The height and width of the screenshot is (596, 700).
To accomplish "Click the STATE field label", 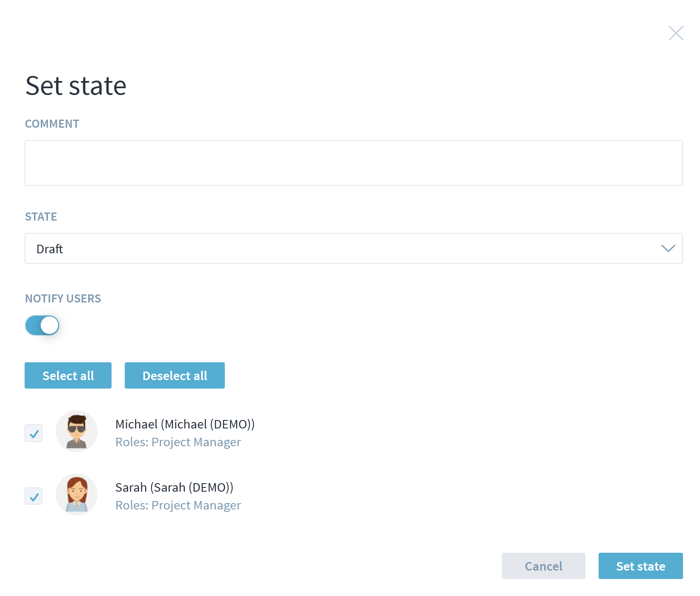I will click(41, 217).
